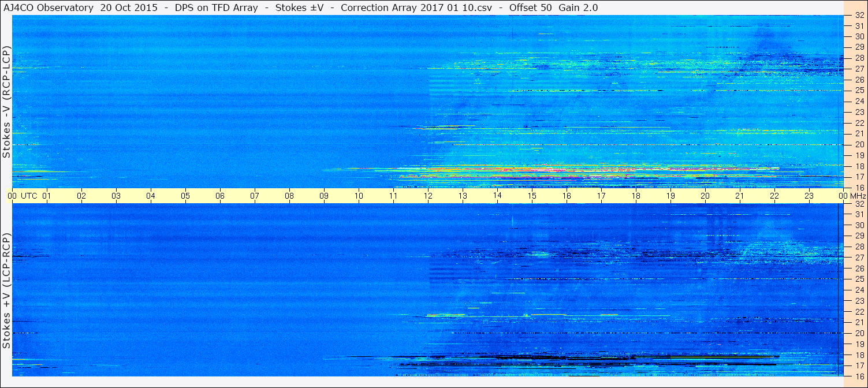Click the 'AJ4CO Observatory' title text
Image resolution: width=868 pixels, height=388 pixels.
point(49,8)
